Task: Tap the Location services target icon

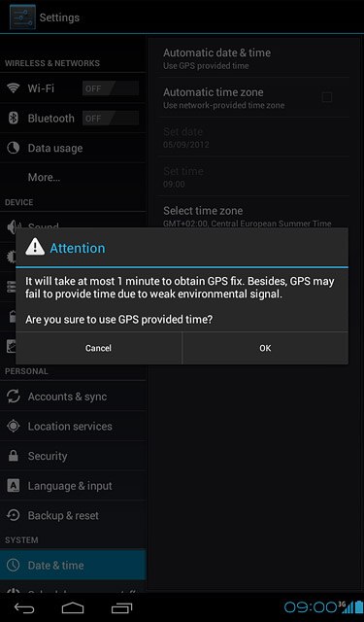Action: click(x=14, y=426)
